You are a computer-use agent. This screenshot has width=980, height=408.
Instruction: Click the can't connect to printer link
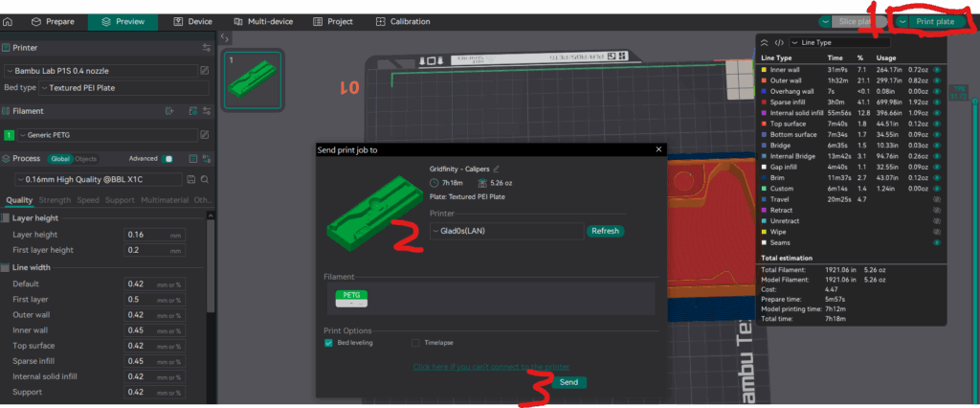coord(491,367)
